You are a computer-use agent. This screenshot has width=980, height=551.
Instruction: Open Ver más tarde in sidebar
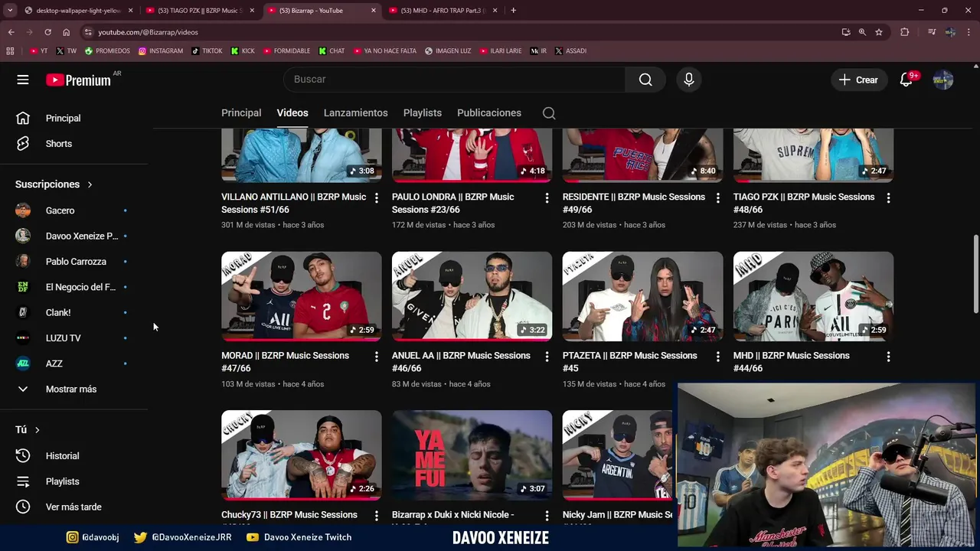pyautogui.click(x=74, y=507)
